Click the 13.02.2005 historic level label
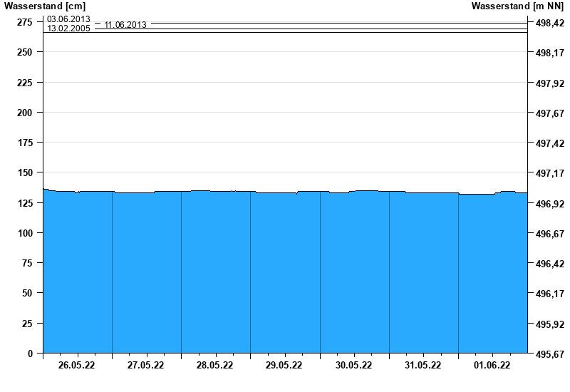Image resolution: width=570 pixels, height=392 pixels. click(x=68, y=29)
